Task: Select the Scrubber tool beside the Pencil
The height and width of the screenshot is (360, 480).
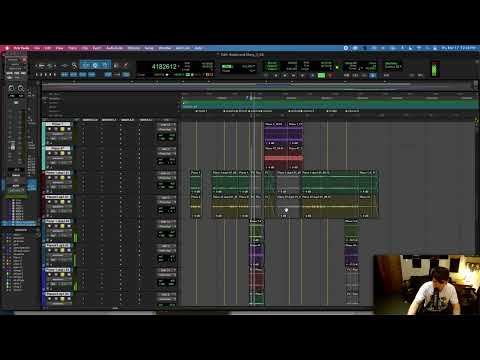Action: pyautogui.click(x=116, y=66)
